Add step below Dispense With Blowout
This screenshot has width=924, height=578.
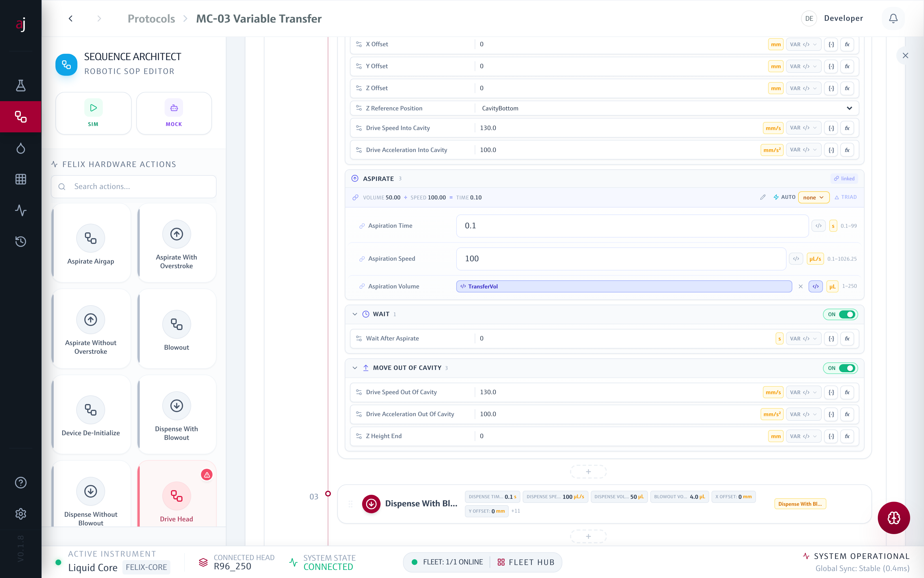click(588, 536)
